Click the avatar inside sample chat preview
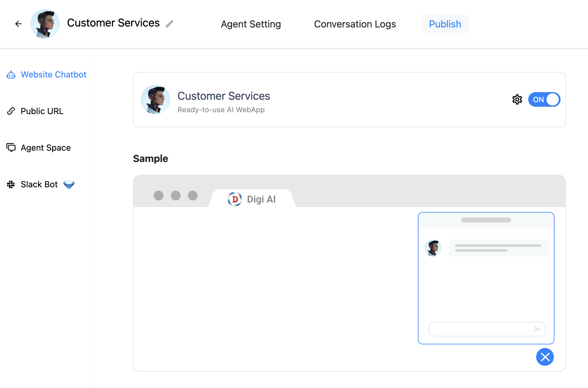Image resolution: width=588 pixels, height=388 pixels. pos(433,248)
